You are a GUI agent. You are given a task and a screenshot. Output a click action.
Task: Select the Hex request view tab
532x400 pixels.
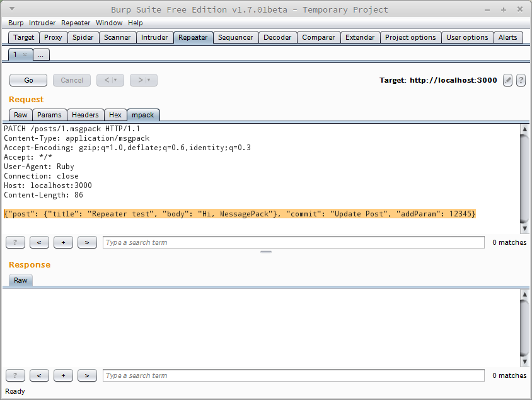(115, 115)
